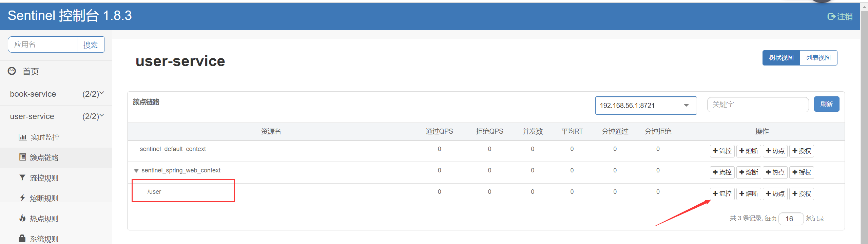This screenshot has height=244, width=868.
Task: Click the bar chart icon for 实时监控
Action: [x=22, y=137]
